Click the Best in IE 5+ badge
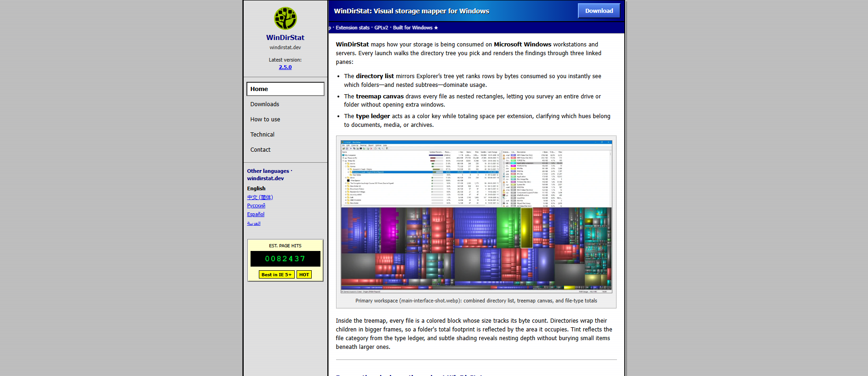The image size is (868, 376). click(276, 275)
